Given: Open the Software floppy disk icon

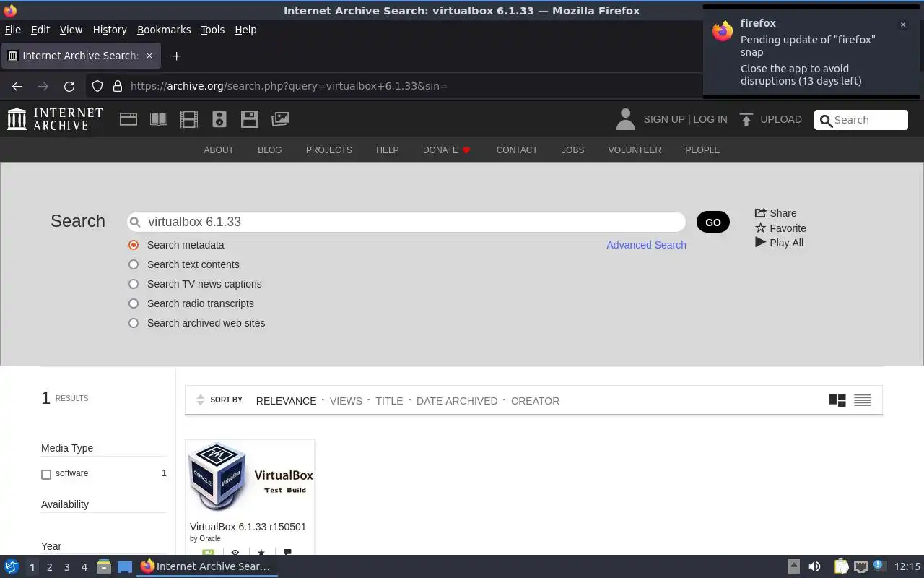Looking at the screenshot, I should 250,119.
